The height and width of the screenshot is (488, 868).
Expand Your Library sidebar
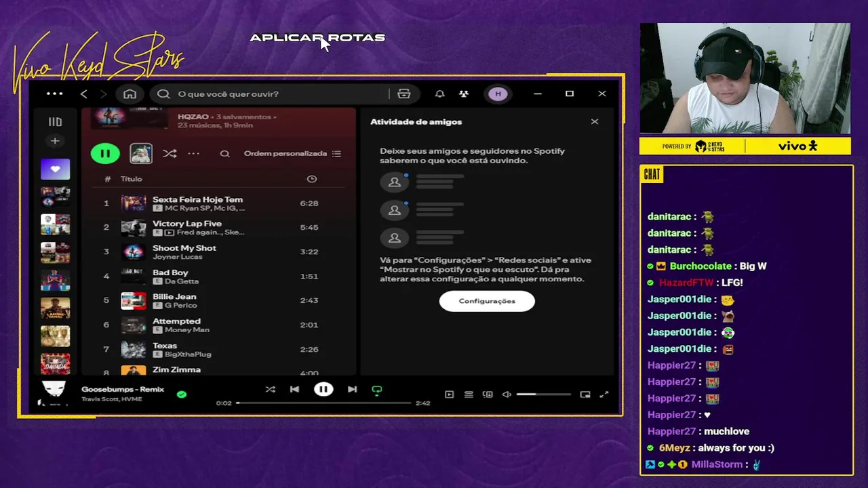(x=55, y=122)
